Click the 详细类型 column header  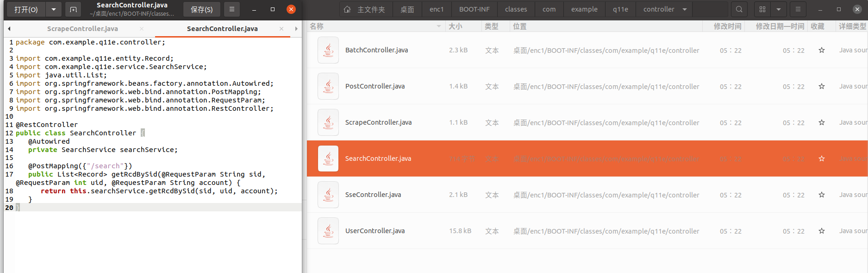(852, 26)
